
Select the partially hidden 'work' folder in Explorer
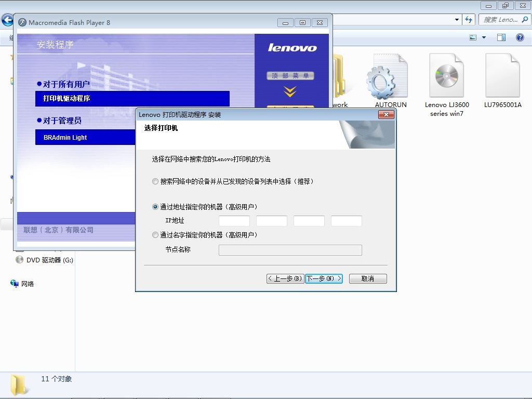(340, 81)
